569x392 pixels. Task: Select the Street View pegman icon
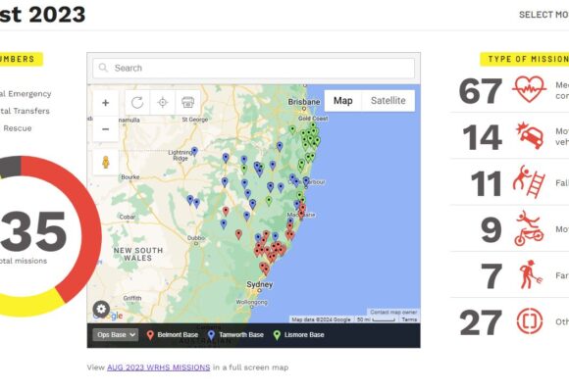tap(106, 162)
